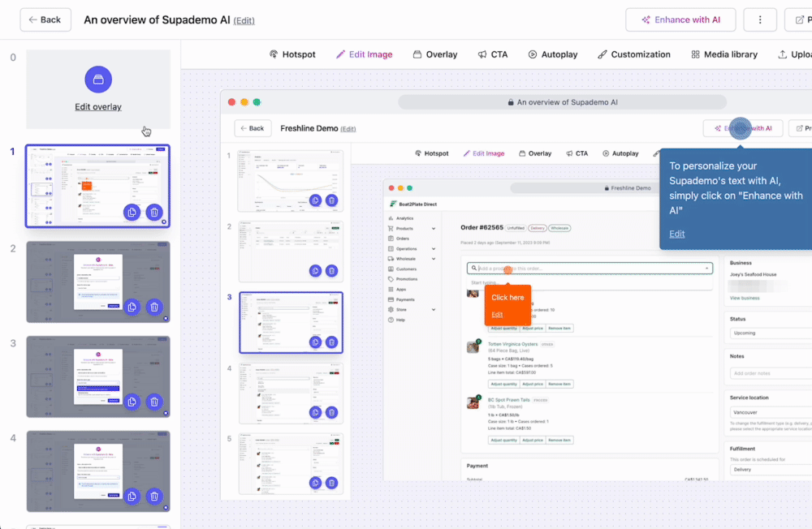Go back using the top-left Back button
Screen dimensions: 812x529
(x=45, y=19)
